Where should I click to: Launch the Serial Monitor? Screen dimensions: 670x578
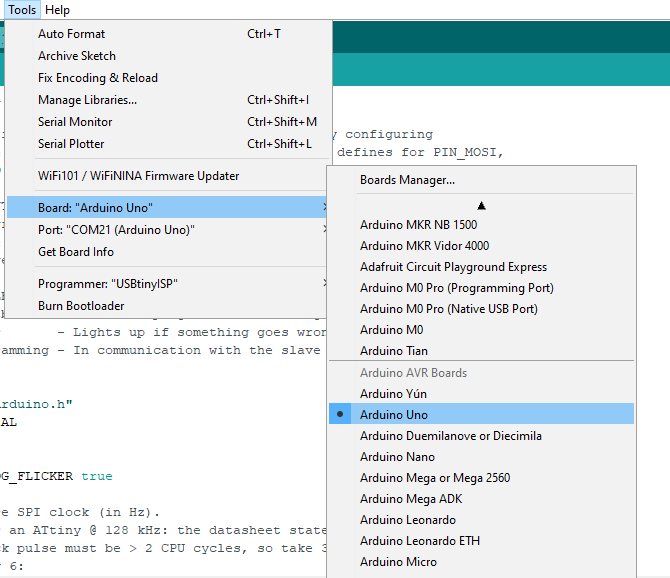(75, 122)
